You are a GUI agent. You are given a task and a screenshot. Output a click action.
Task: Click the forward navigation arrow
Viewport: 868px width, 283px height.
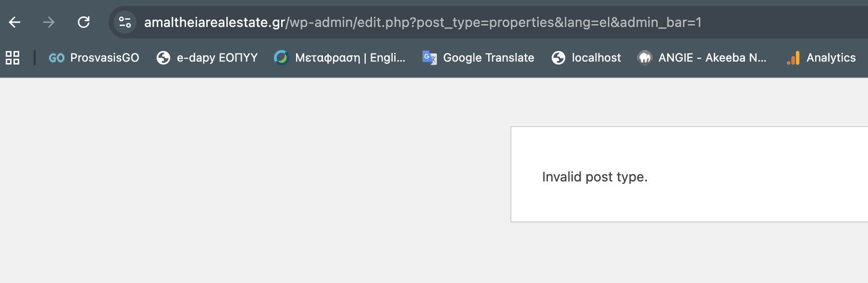click(x=49, y=22)
